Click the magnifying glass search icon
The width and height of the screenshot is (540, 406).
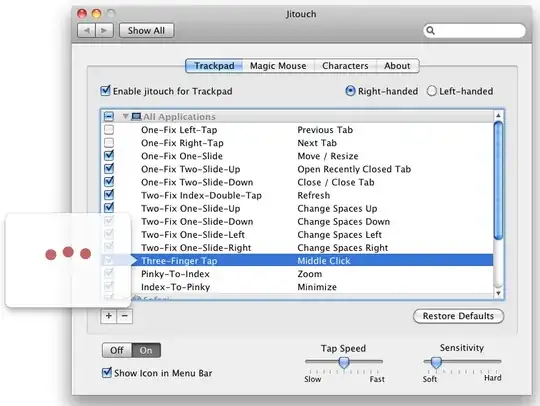click(x=430, y=31)
